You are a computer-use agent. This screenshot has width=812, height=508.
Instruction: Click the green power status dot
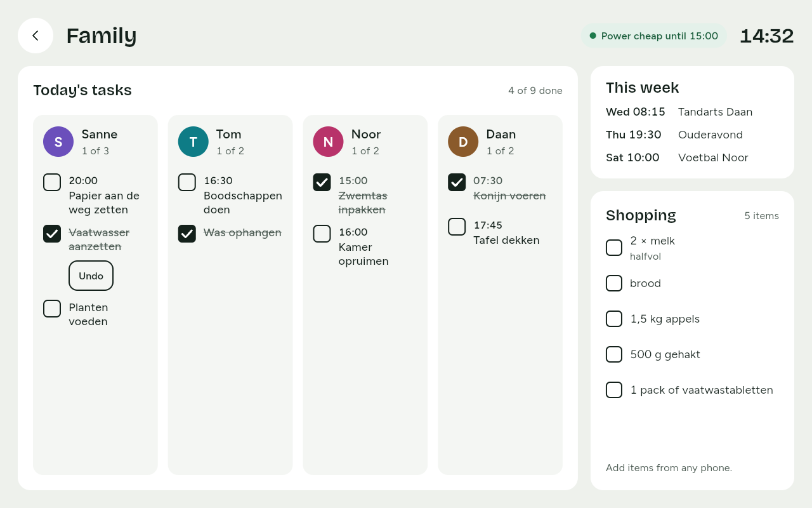pyautogui.click(x=593, y=36)
